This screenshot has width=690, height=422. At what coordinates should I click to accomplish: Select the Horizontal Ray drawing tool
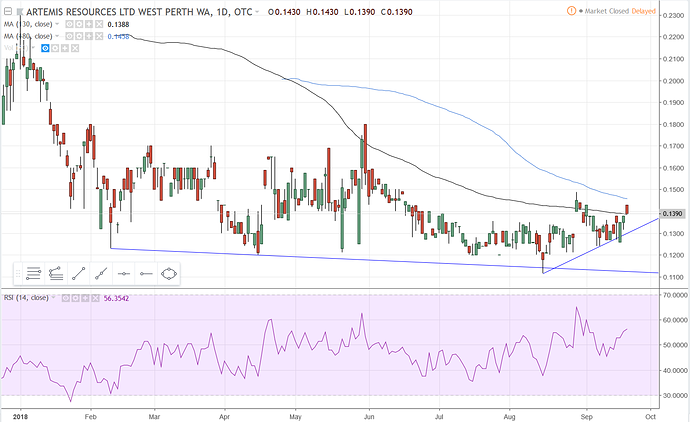pos(146,274)
